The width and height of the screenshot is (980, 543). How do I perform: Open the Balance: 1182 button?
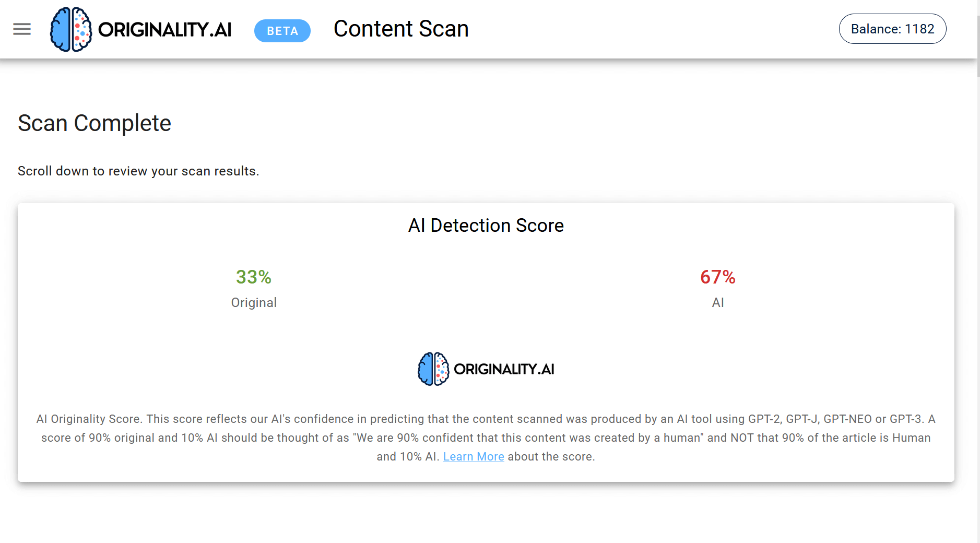892,29
